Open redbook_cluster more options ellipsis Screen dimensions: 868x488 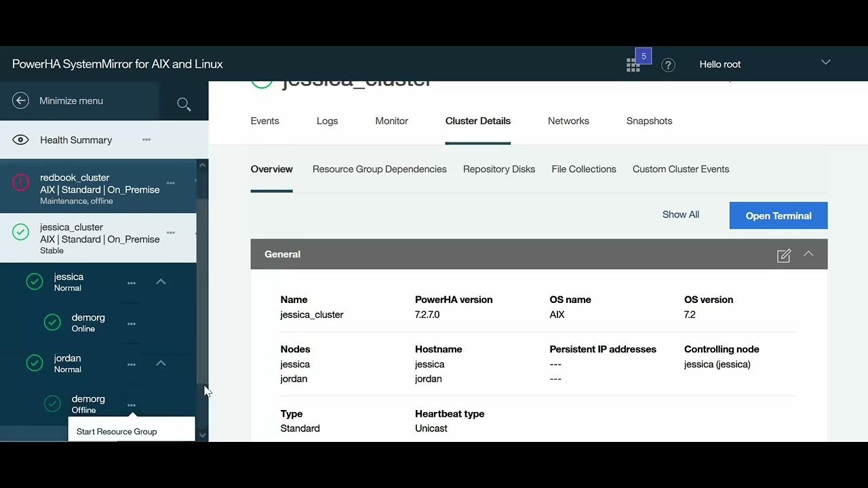click(171, 183)
